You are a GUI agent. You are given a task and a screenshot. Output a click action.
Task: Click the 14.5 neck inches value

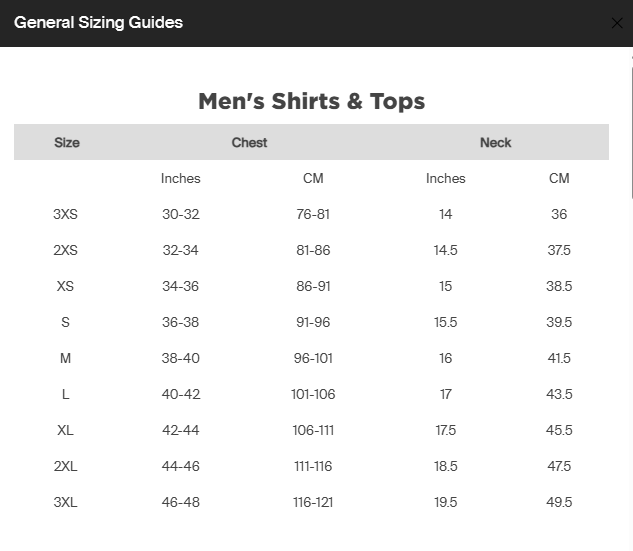coord(445,250)
